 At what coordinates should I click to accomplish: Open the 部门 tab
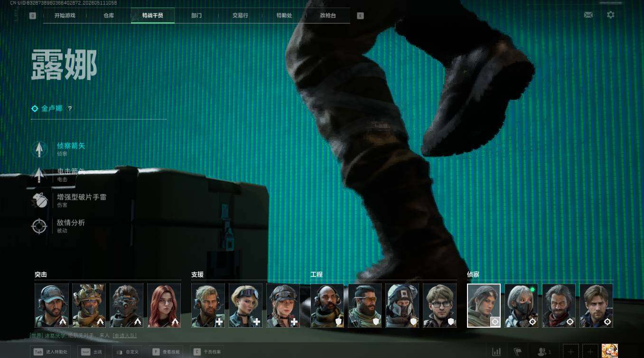(196, 16)
